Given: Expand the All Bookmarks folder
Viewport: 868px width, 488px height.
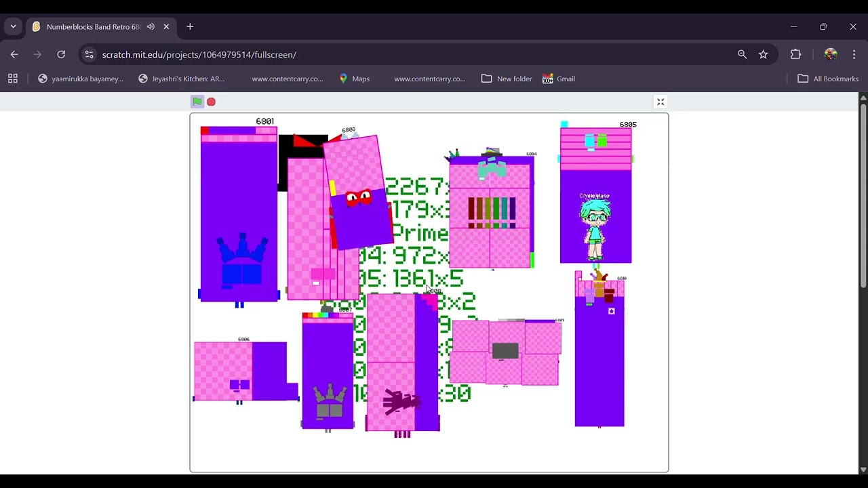Looking at the screenshot, I should coord(828,79).
